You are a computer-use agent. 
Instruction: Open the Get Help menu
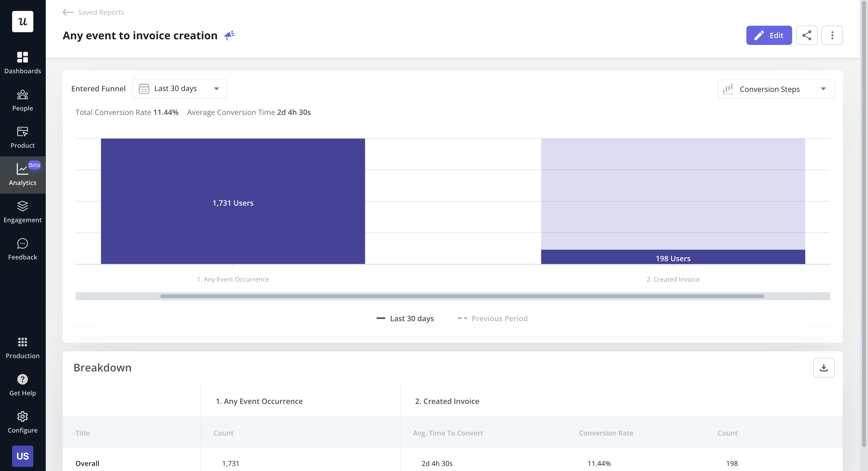click(x=22, y=384)
